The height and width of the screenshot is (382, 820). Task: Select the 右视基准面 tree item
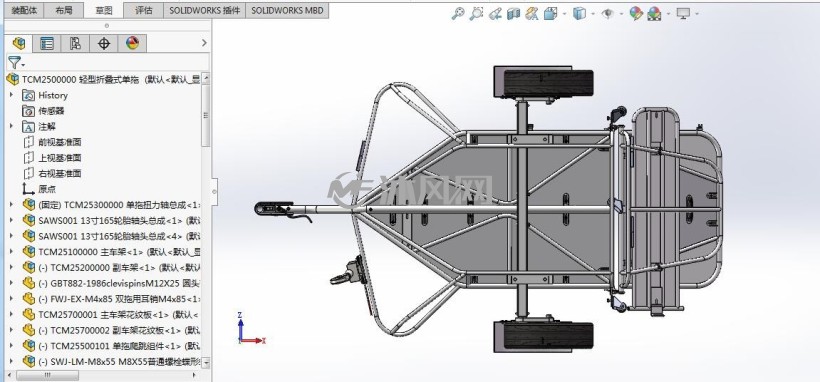[52, 174]
